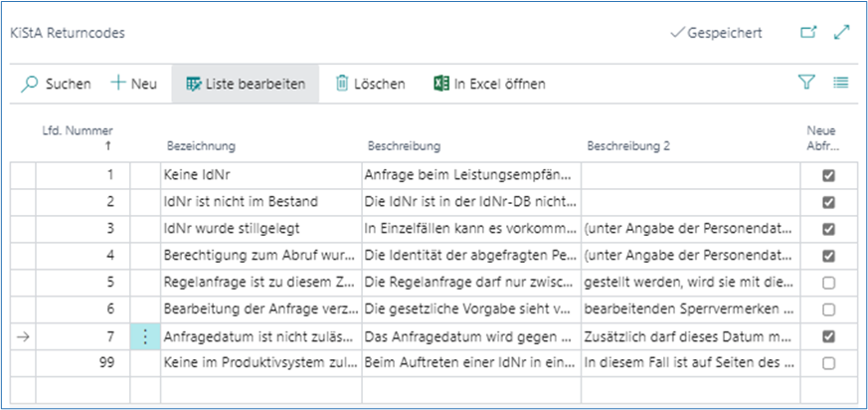Open the filter pane funnel icon
Image resolution: width=868 pixels, height=410 pixels.
coord(806,84)
